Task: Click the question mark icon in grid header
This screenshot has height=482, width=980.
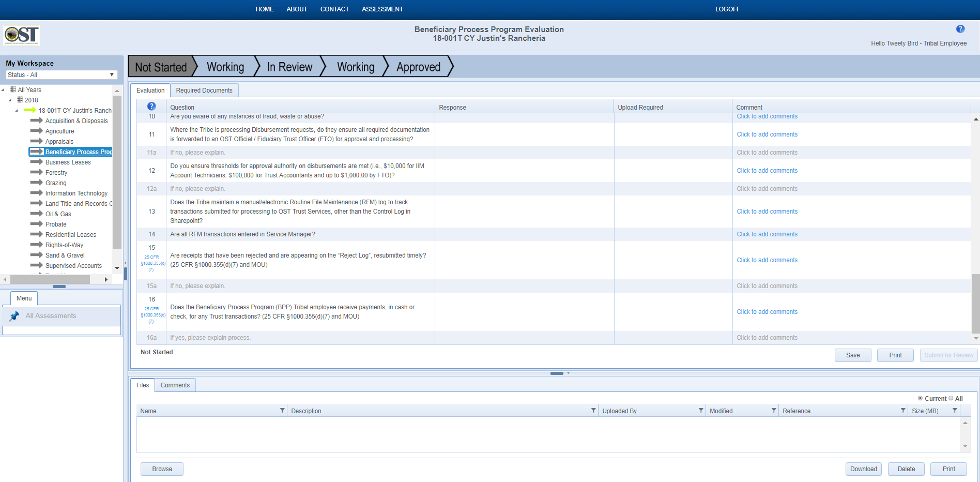Action: [151, 106]
